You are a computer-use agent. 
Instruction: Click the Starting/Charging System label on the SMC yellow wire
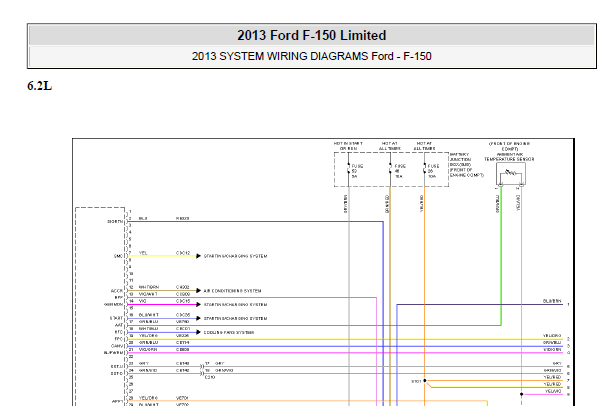pos(235,256)
